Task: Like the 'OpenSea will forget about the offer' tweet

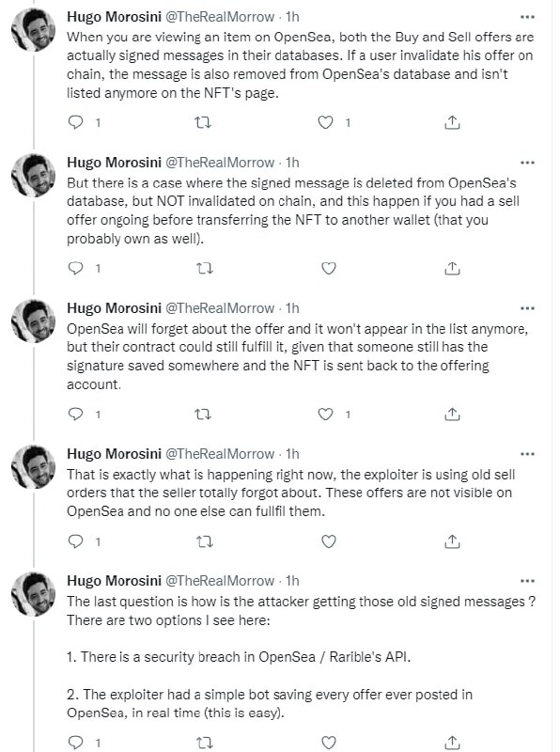Action: pos(325,414)
